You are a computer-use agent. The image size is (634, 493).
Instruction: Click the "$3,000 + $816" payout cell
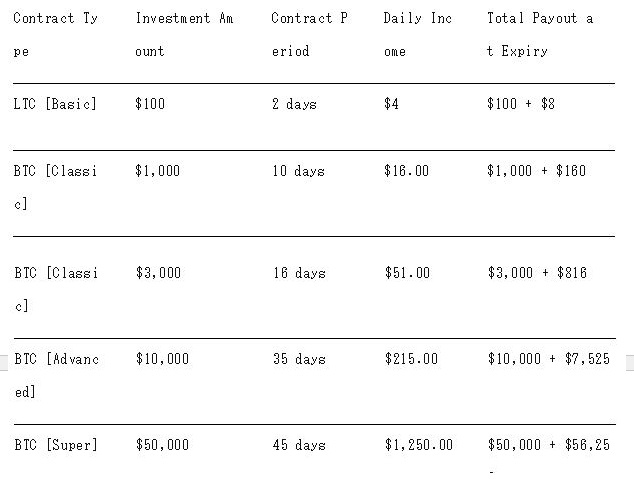pos(536,273)
